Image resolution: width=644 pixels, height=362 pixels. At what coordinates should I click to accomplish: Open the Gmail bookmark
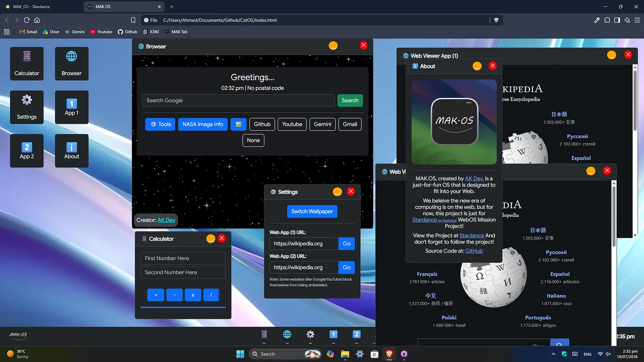(28, 32)
